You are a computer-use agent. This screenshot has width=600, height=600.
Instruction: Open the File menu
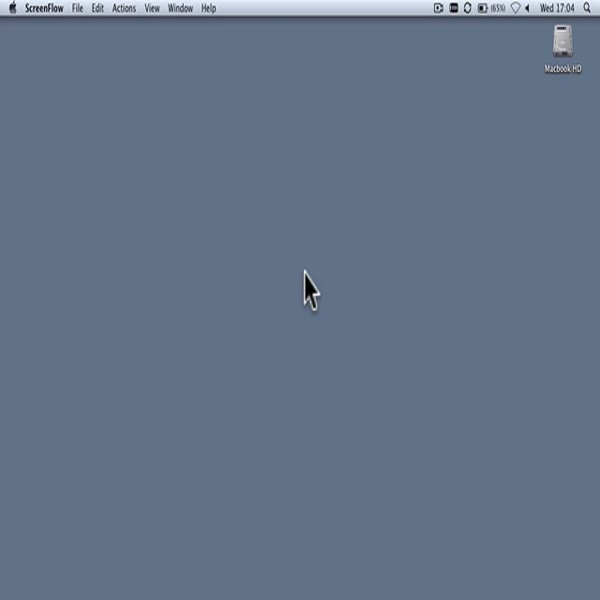(x=77, y=8)
